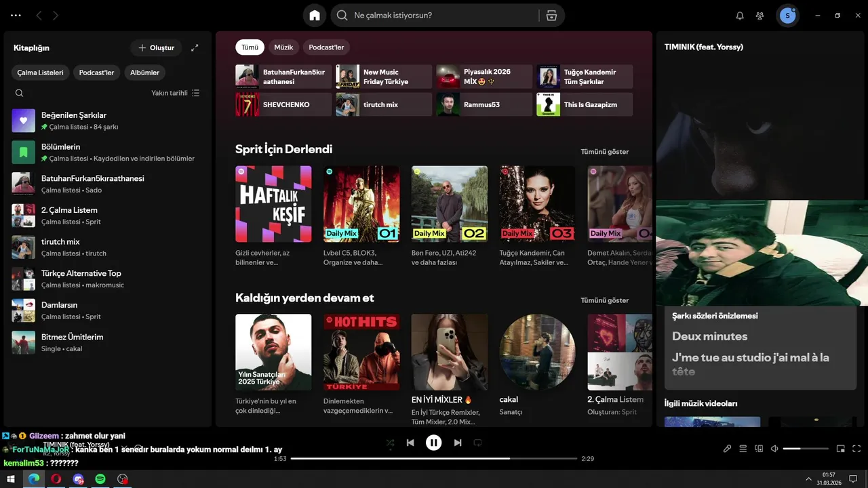Seek in the song progress bar
This screenshot has height=488, width=868.
[434, 459]
